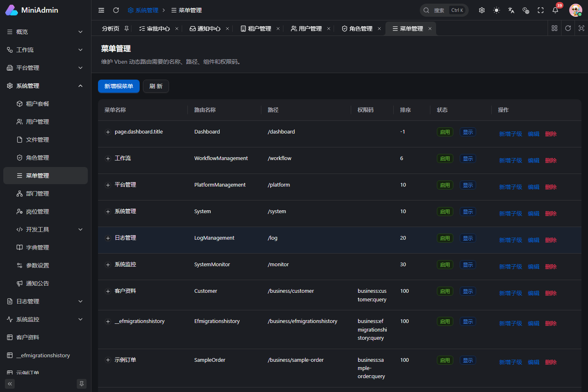This screenshot has height=392, width=588.
Task: Toggle the light/dark theme sun icon
Action: pyautogui.click(x=497, y=10)
